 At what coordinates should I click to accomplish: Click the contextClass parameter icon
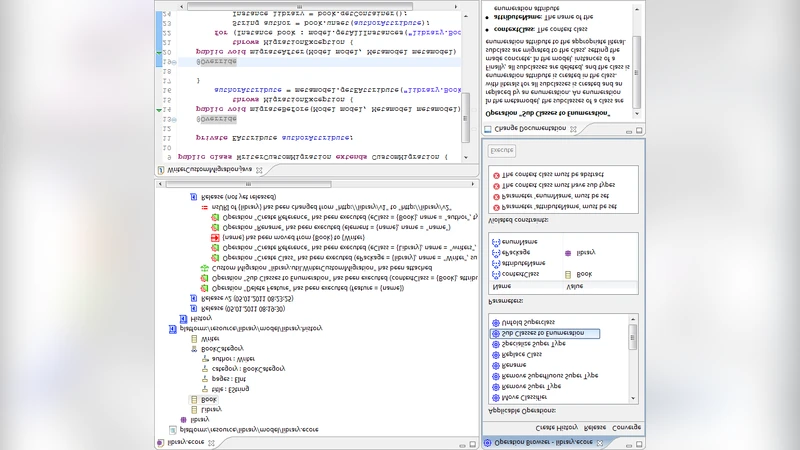(x=495, y=274)
